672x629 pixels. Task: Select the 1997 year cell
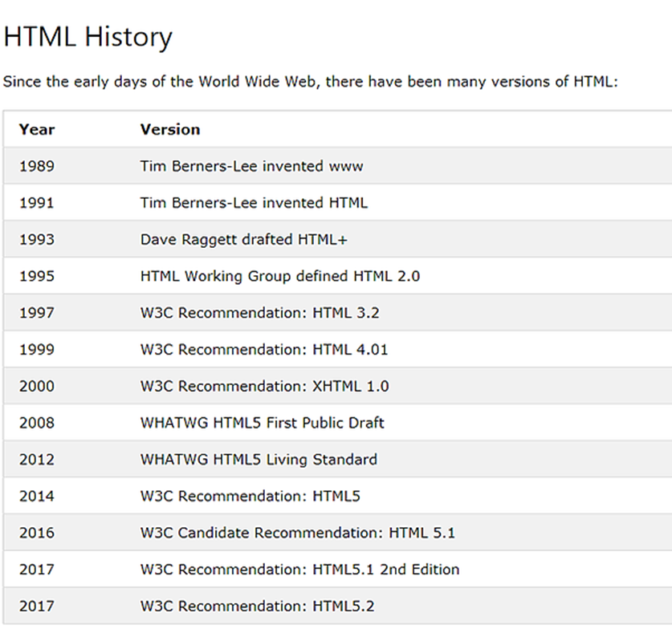tap(37, 313)
